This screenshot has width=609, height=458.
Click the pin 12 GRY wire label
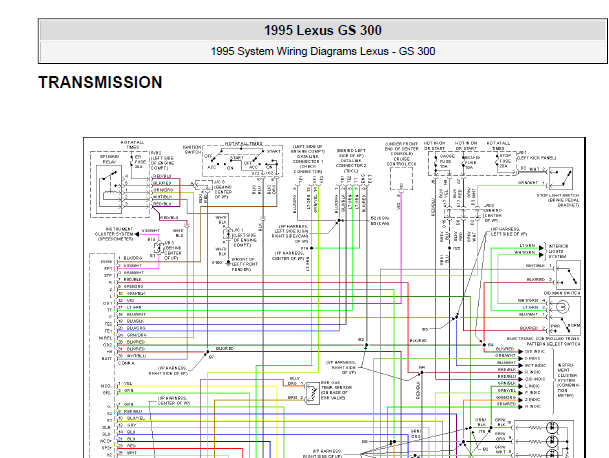click(125, 425)
